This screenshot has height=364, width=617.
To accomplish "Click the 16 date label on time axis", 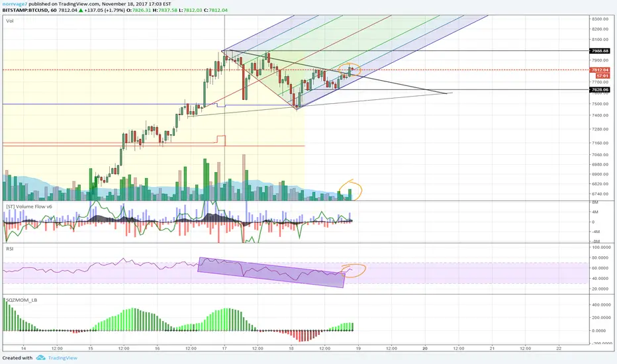I will 158,348.
